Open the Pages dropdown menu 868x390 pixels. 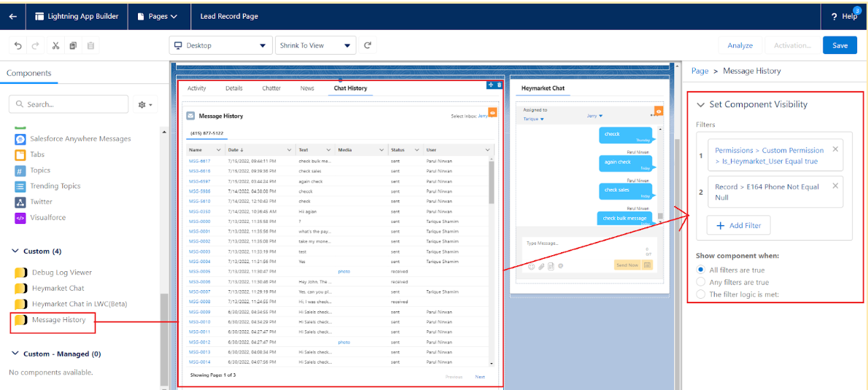click(157, 16)
